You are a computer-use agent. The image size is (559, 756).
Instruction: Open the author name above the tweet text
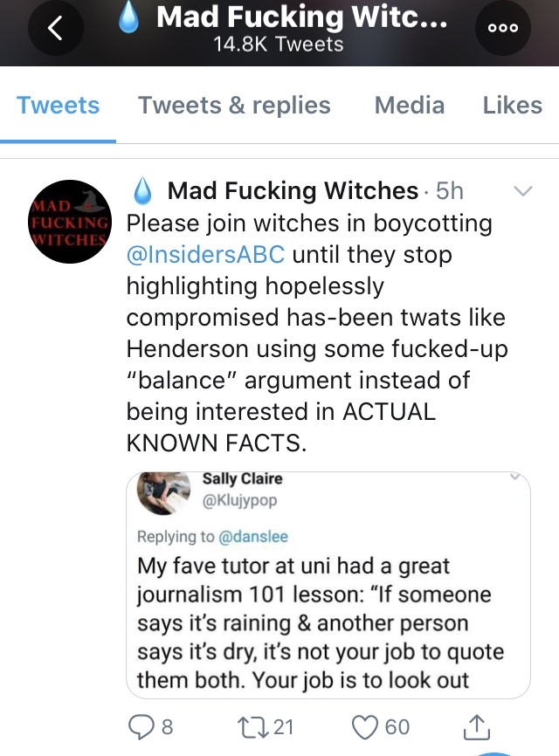point(292,190)
